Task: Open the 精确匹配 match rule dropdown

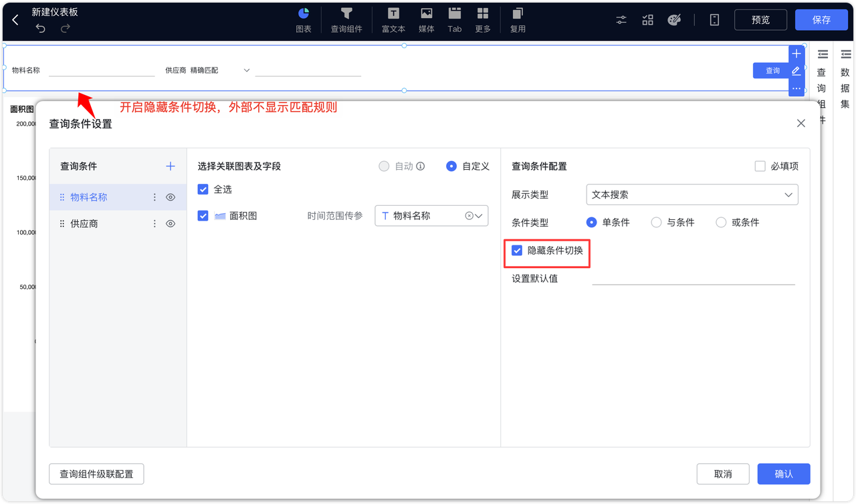Action: pos(220,70)
